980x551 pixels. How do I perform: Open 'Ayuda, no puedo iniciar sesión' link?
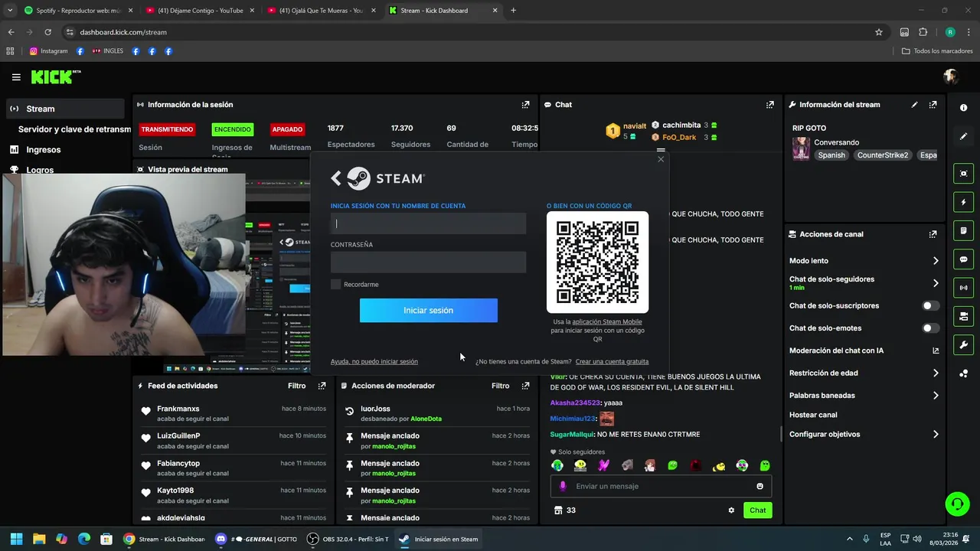click(374, 361)
